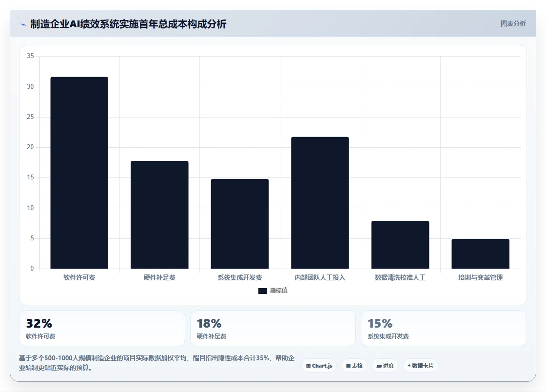Screen dimensions: 546x392
Task: Click the y-axis value 30
Action: coord(30,86)
